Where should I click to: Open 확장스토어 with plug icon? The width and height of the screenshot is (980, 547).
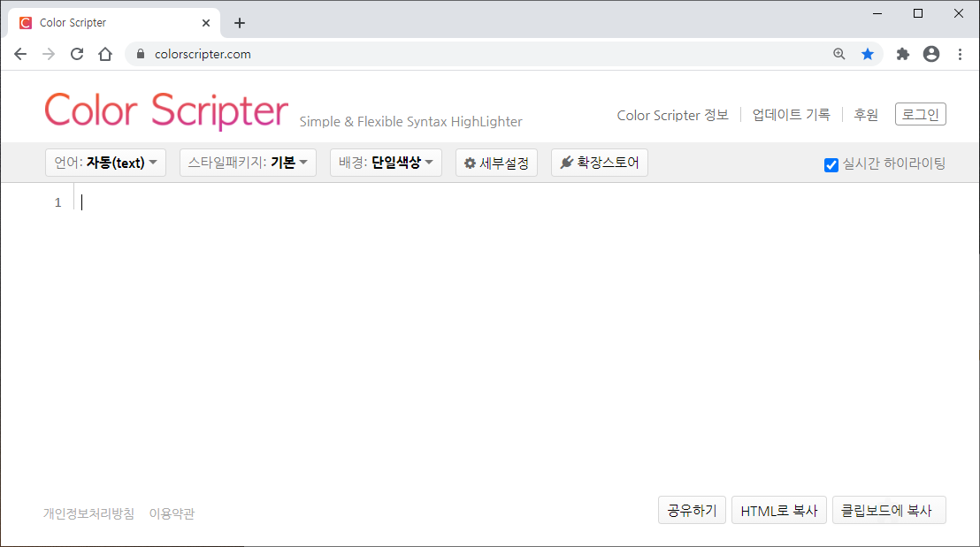600,163
